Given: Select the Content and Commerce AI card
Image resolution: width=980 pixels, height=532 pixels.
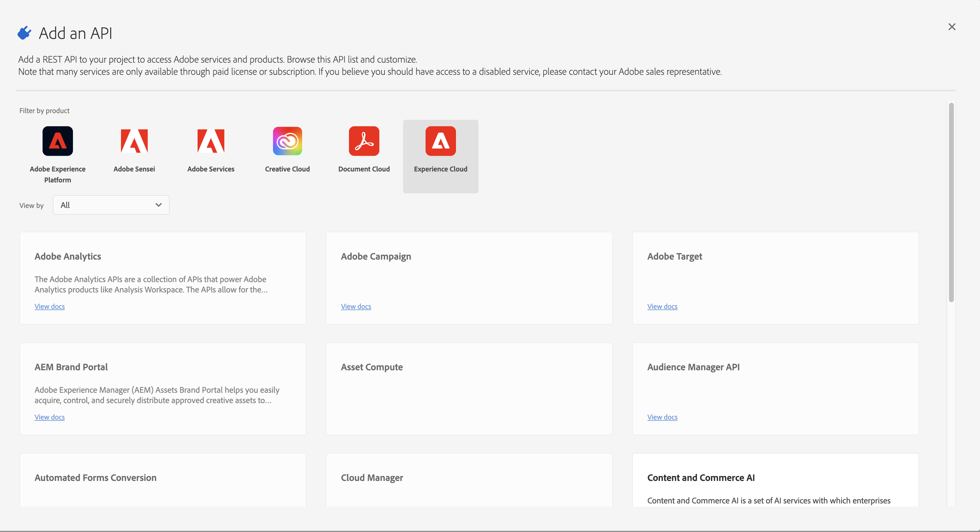Looking at the screenshot, I should tap(775, 480).
